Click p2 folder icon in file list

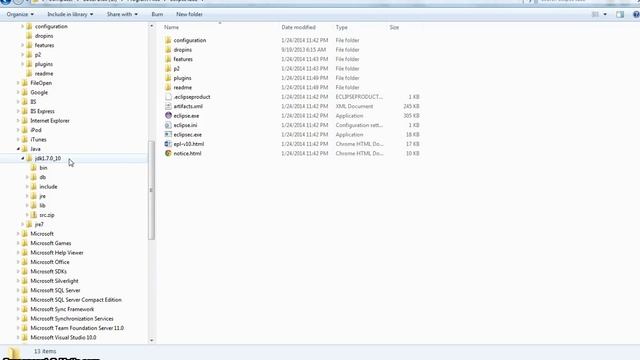click(x=168, y=68)
